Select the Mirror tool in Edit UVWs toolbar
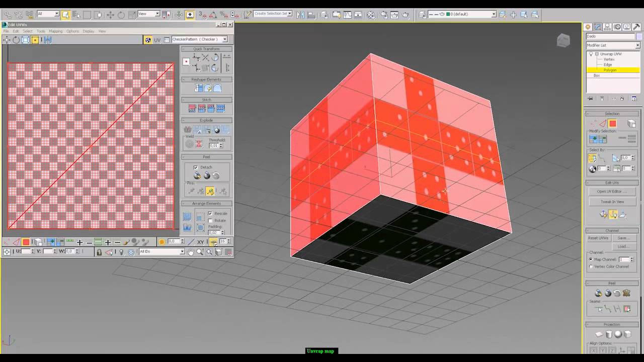 tap(47, 40)
